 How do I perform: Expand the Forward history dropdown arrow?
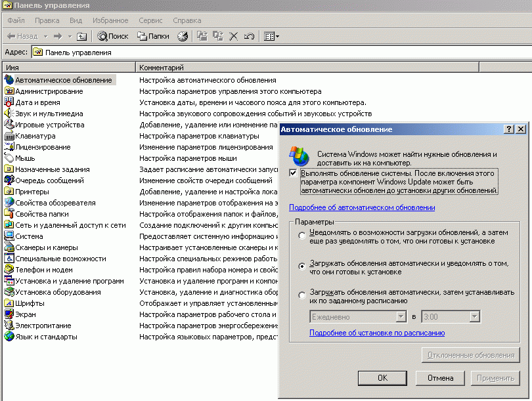70,36
